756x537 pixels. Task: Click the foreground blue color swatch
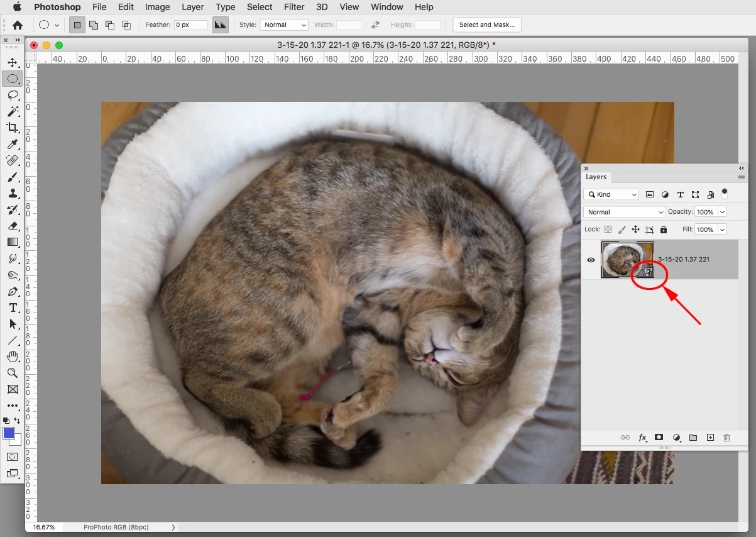[x=9, y=433]
